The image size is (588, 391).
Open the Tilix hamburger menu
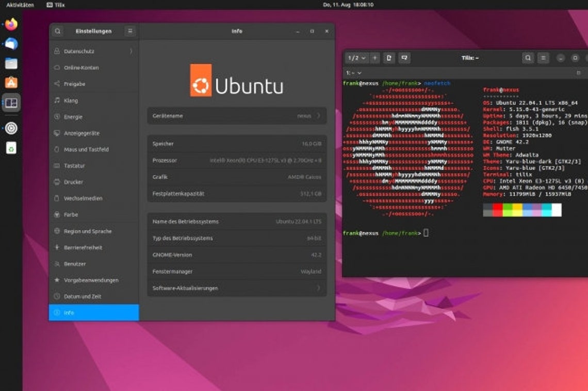point(543,58)
